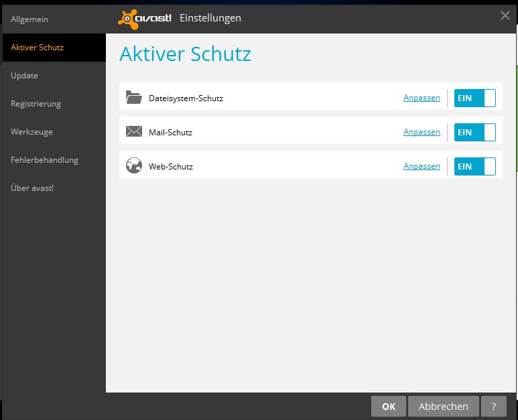
Task: Click the Dateisystem-Schutz label text
Action: 186,98
